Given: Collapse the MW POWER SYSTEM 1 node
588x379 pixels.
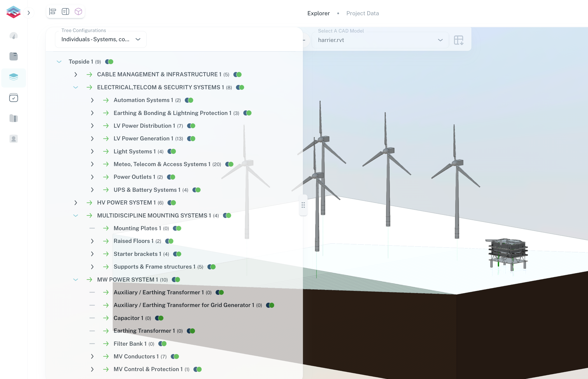Looking at the screenshot, I should pyautogui.click(x=76, y=280).
